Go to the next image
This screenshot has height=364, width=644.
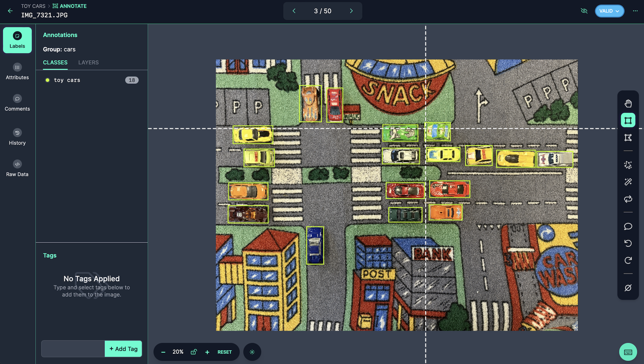coord(351,11)
